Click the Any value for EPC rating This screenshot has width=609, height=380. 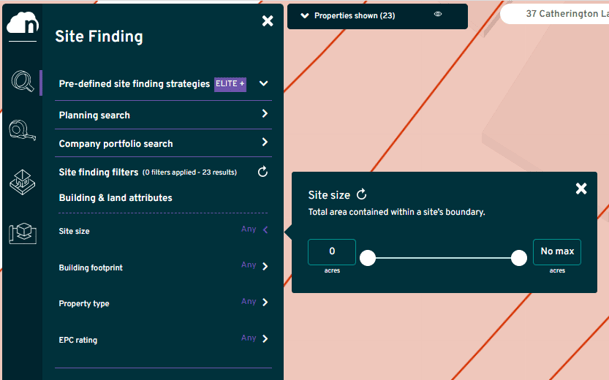[x=249, y=338]
